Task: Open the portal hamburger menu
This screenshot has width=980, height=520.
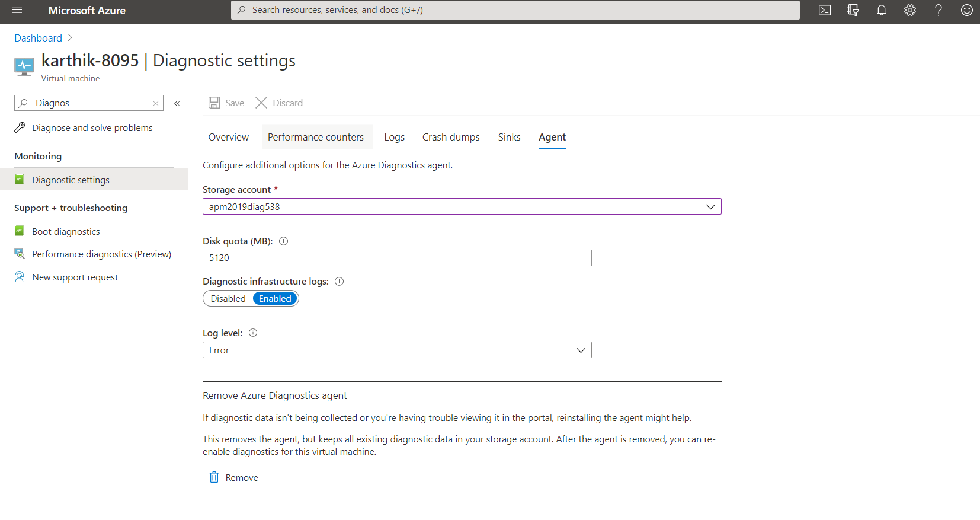Action: [17, 10]
